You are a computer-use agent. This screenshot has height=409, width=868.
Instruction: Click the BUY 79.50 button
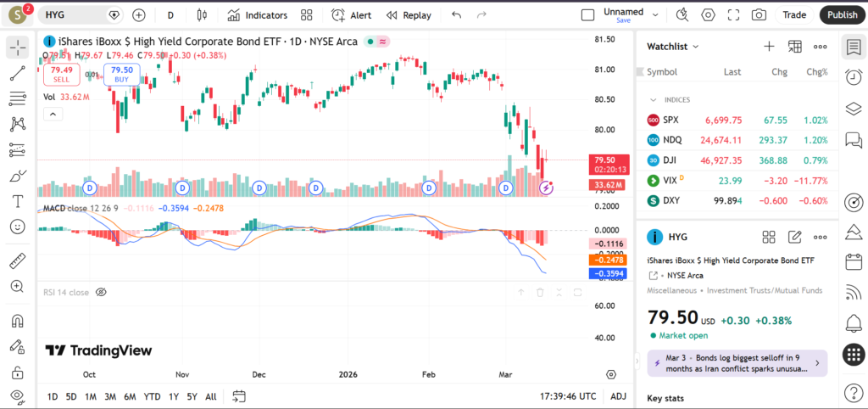click(x=121, y=75)
